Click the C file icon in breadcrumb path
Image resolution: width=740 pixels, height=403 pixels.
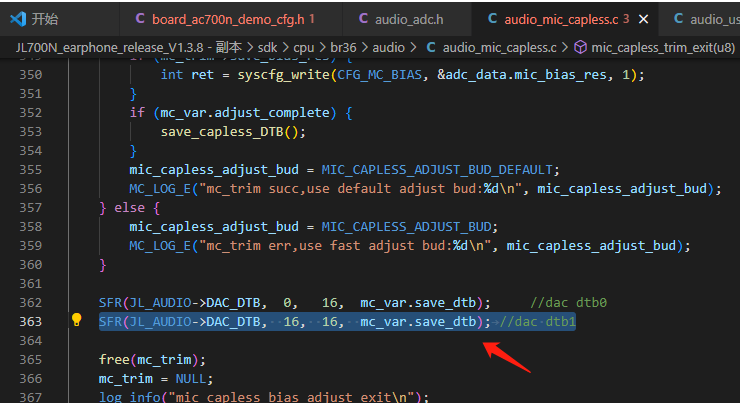coord(431,47)
